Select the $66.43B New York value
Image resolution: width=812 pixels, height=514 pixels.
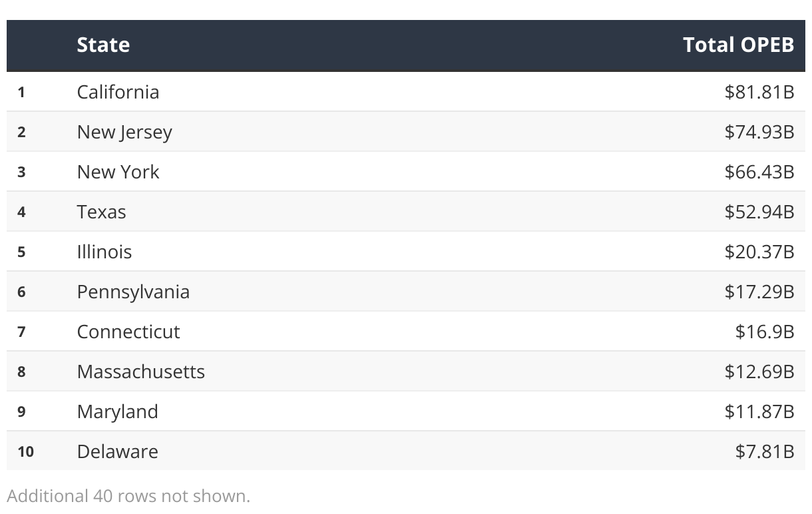tap(759, 172)
